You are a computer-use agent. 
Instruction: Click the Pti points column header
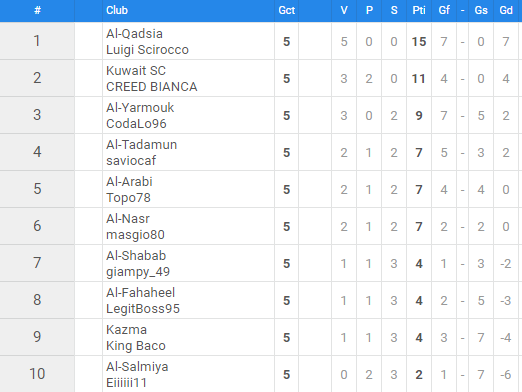coord(419,10)
